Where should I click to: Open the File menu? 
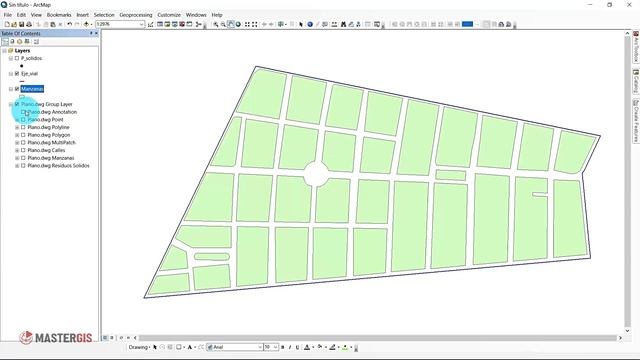[x=8, y=15]
